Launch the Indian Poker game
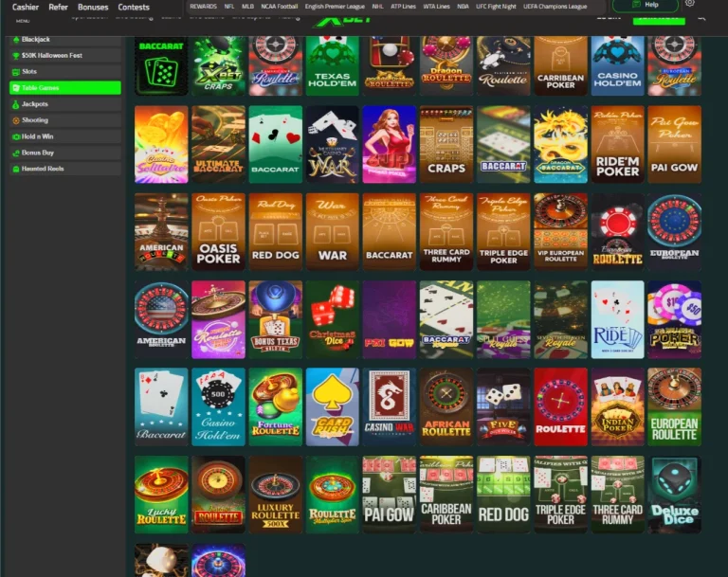This screenshot has width=728, height=577. (x=617, y=407)
